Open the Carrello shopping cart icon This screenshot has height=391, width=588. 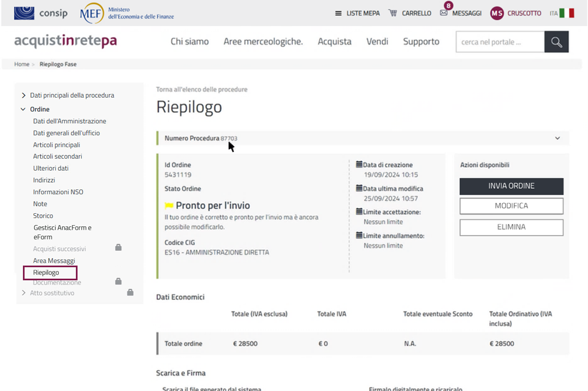pyautogui.click(x=393, y=13)
